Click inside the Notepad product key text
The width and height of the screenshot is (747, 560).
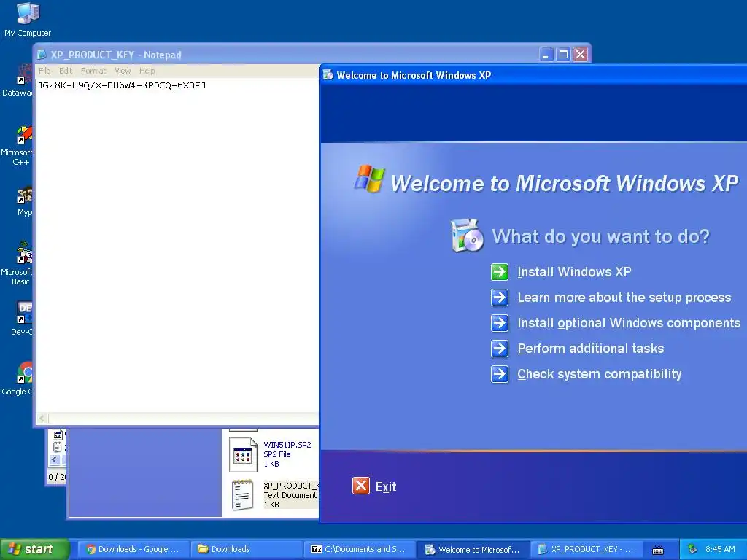(x=122, y=86)
